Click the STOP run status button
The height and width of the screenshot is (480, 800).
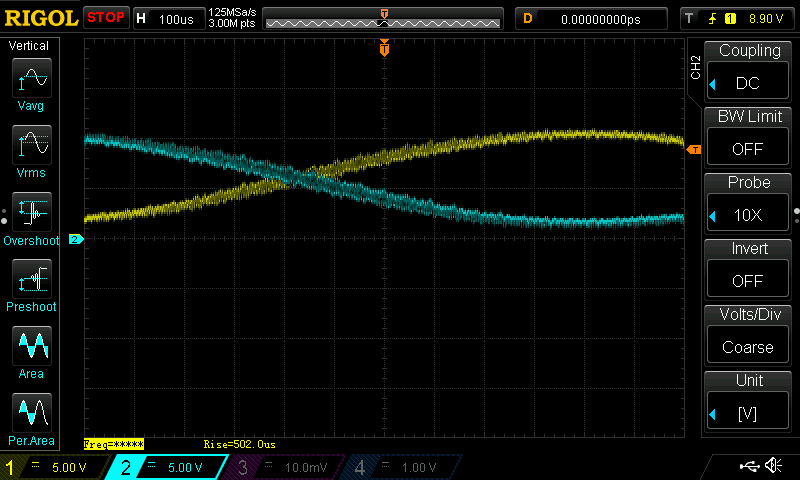[106, 18]
